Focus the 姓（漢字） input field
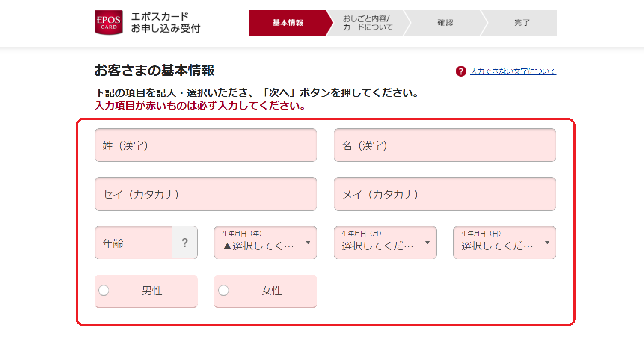644x353 pixels. (x=206, y=145)
